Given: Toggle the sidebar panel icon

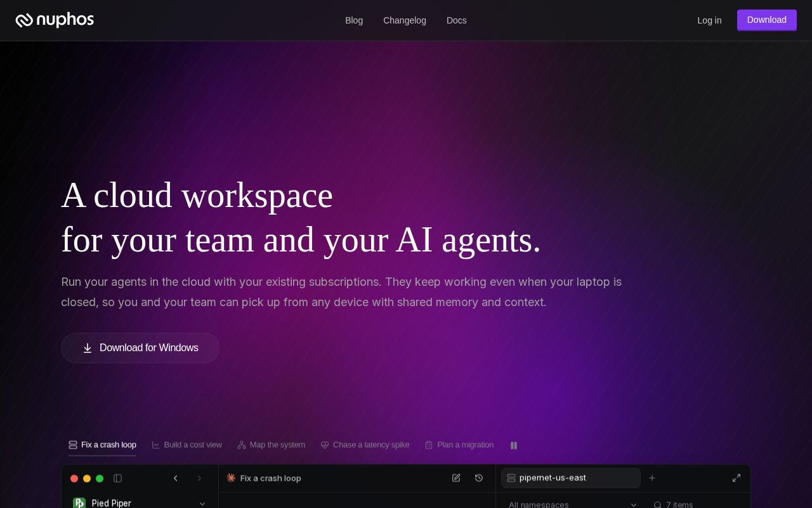Looking at the screenshot, I should [117, 478].
